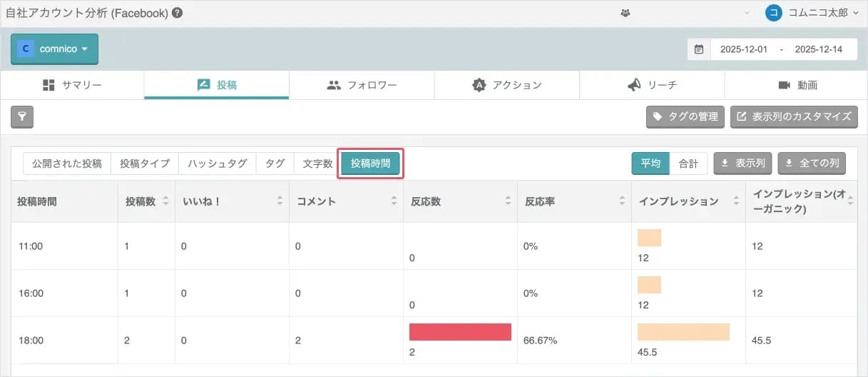
Task: Toggle values to 平均
Action: 650,164
